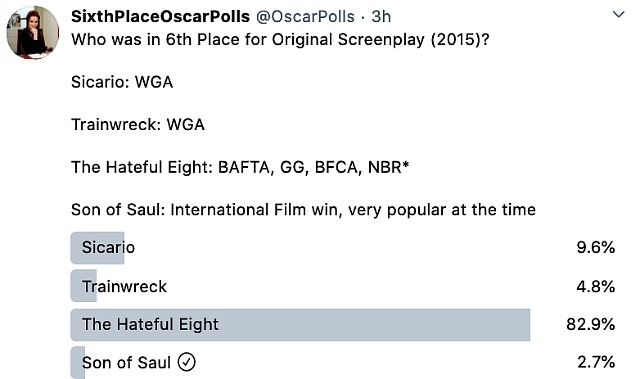The image size is (640, 379).
Task: Open the tweet via 3h timestamp
Action: [381, 17]
